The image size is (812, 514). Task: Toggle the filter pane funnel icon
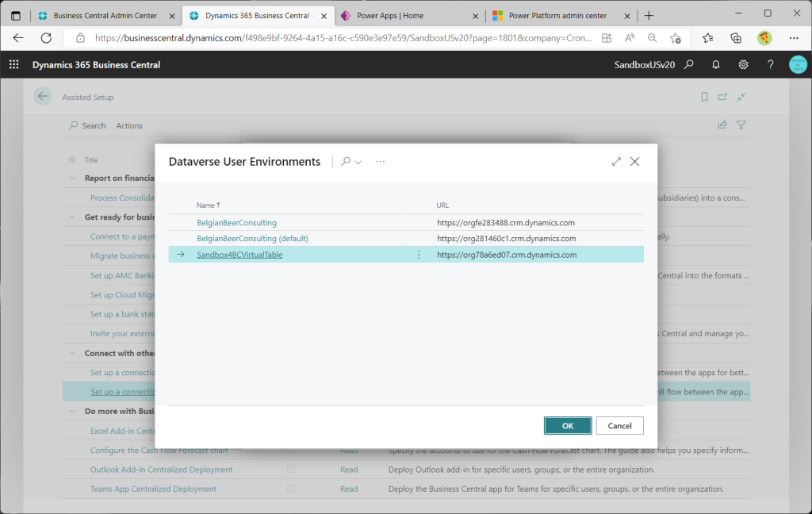[x=741, y=125]
